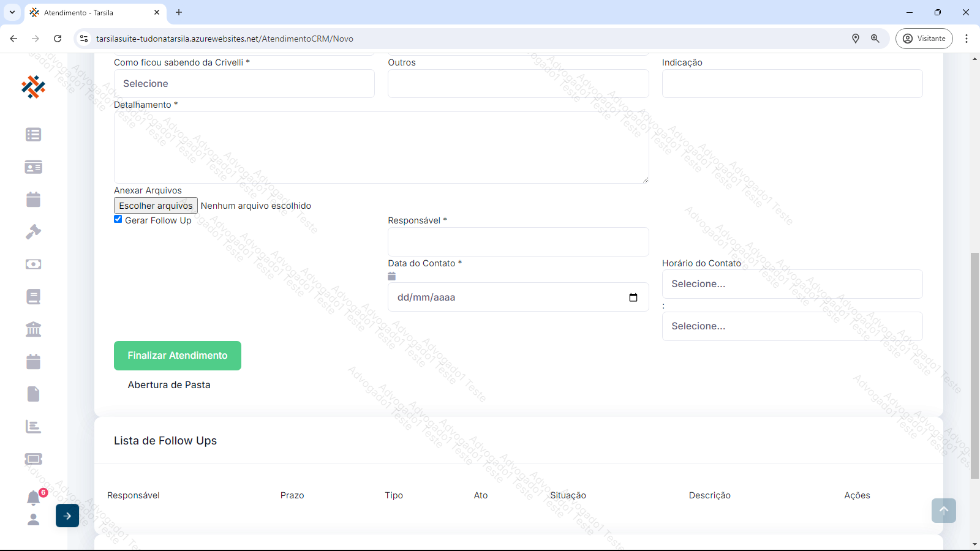Open the bank building sidebar icon

33,329
